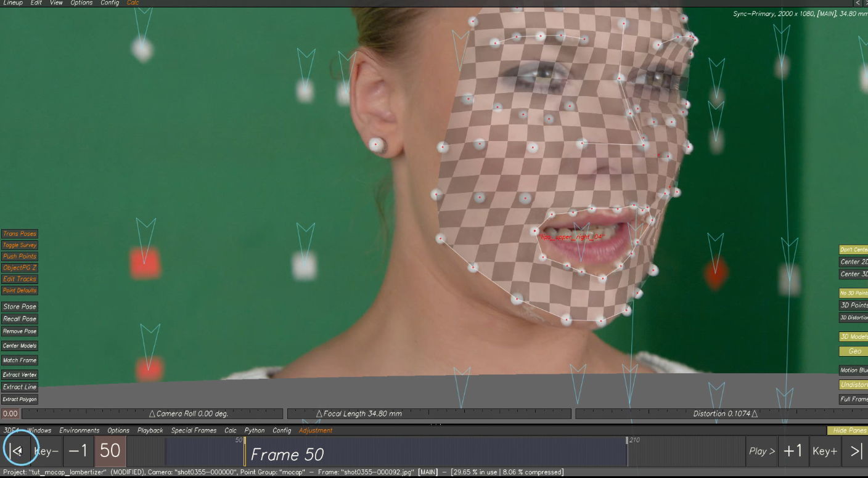Toggle Edit Tracks mode
This screenshot has width=868, height=478.
pyautogui.click(x=20, y=279)
